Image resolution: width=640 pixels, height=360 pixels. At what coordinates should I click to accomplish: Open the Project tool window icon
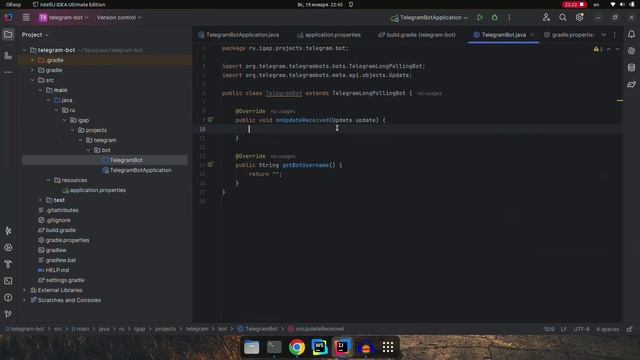[8, 35]
